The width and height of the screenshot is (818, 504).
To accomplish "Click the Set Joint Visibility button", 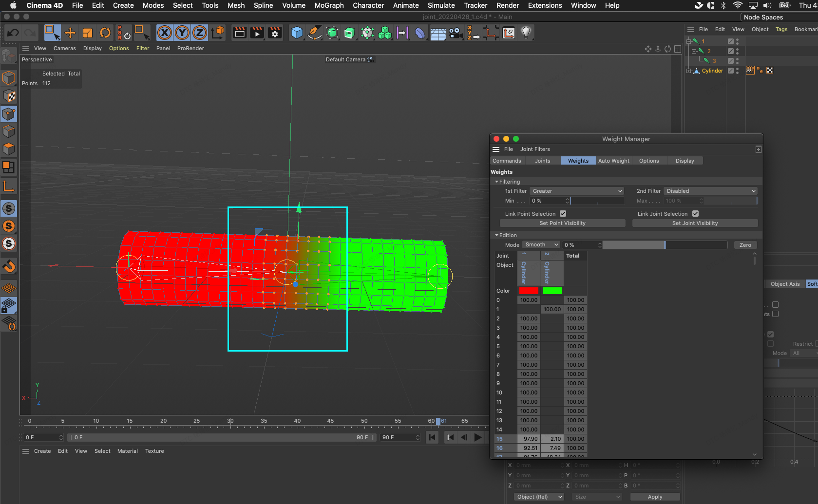I will click(695, 223).
